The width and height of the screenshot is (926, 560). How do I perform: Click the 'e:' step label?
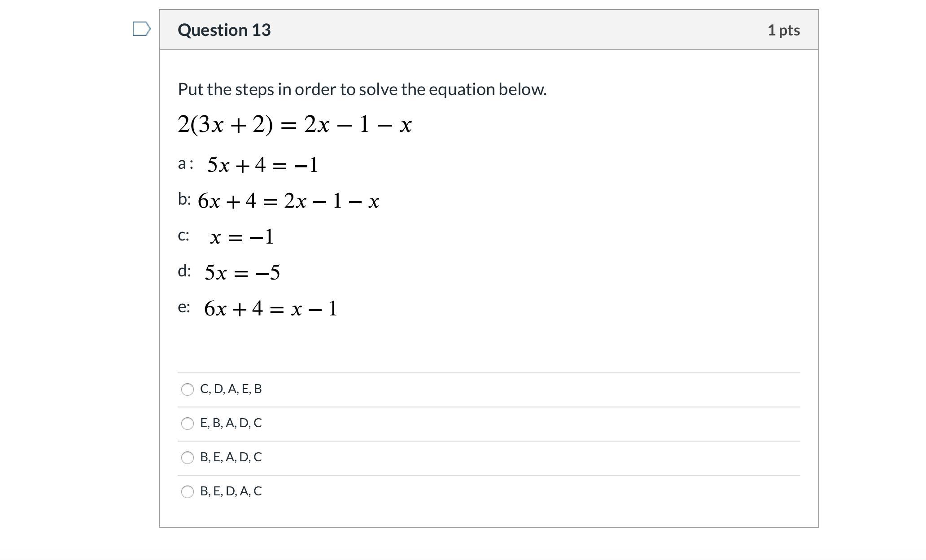tap(184, 307)
